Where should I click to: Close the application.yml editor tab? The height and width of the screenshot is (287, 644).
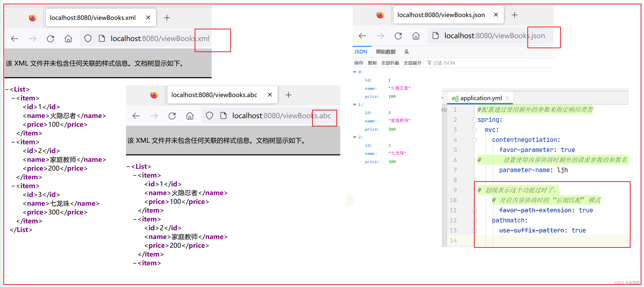pos(507,98)
